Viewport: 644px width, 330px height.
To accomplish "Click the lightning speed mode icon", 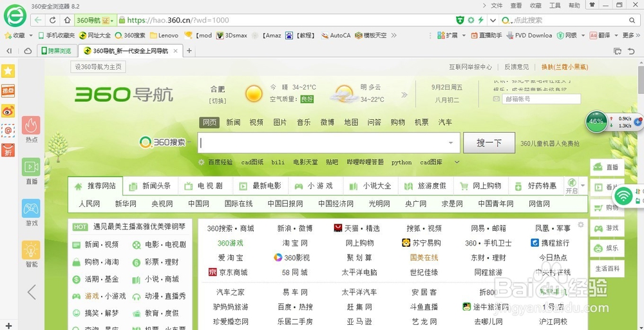I will (480, 20).
